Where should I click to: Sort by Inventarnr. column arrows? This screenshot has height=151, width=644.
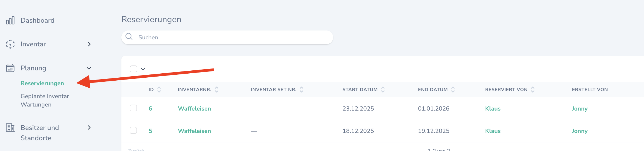pos(217,90)
